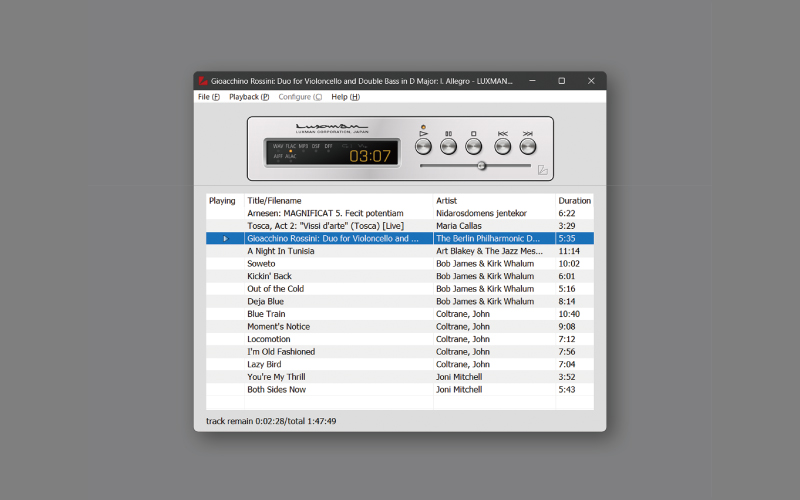Open the Help menu
The height and width of the screenshot is (500, 800).
tap(345, 97)
